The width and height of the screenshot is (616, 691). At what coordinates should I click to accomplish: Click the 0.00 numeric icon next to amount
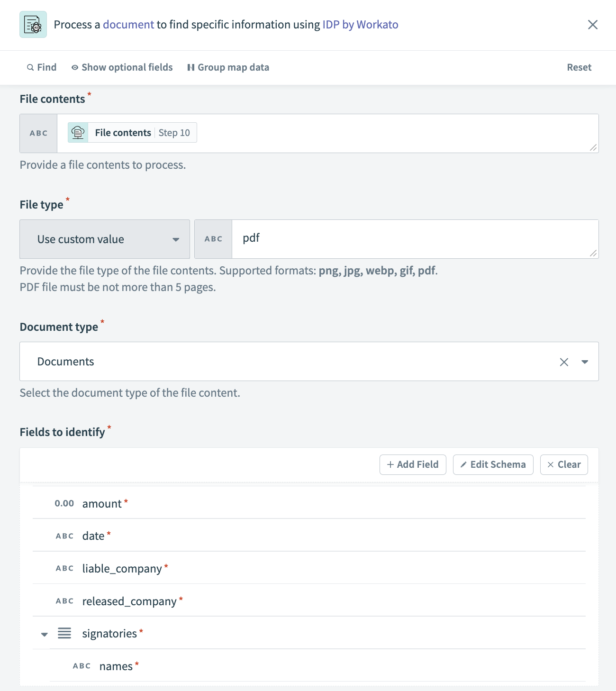coord(64,503)
